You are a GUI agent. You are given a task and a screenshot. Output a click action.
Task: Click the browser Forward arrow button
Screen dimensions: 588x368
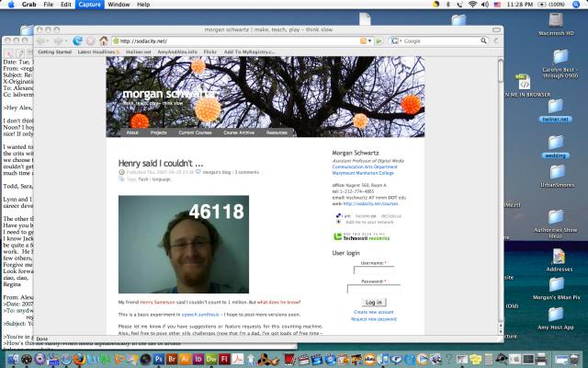click(x=58, y=40)
